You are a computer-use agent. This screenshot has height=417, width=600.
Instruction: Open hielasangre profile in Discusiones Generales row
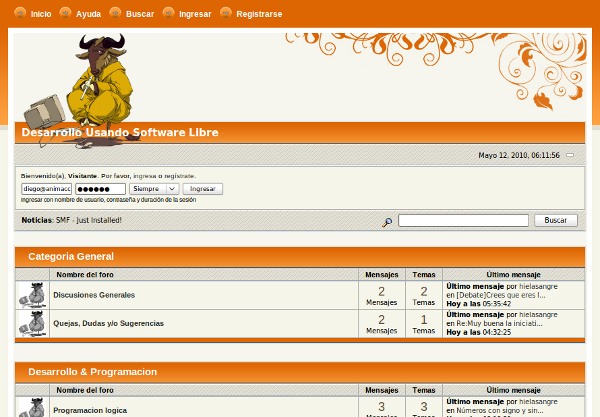[x=538, y=287]
